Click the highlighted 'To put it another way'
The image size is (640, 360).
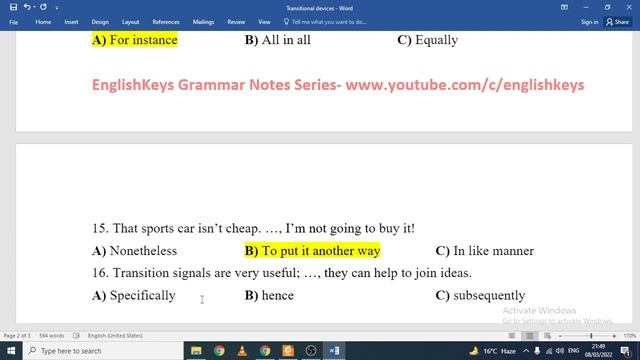(x=313, y=251)
